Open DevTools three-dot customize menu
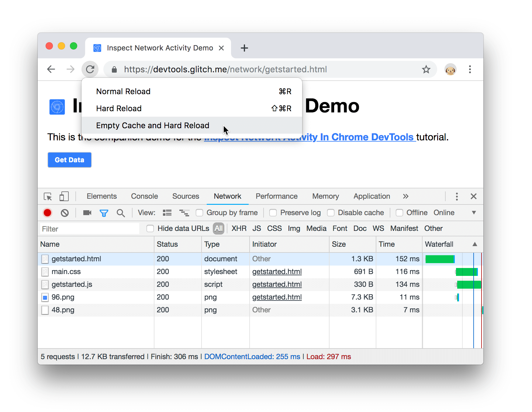The image size is (532, 412). point(457,197)
